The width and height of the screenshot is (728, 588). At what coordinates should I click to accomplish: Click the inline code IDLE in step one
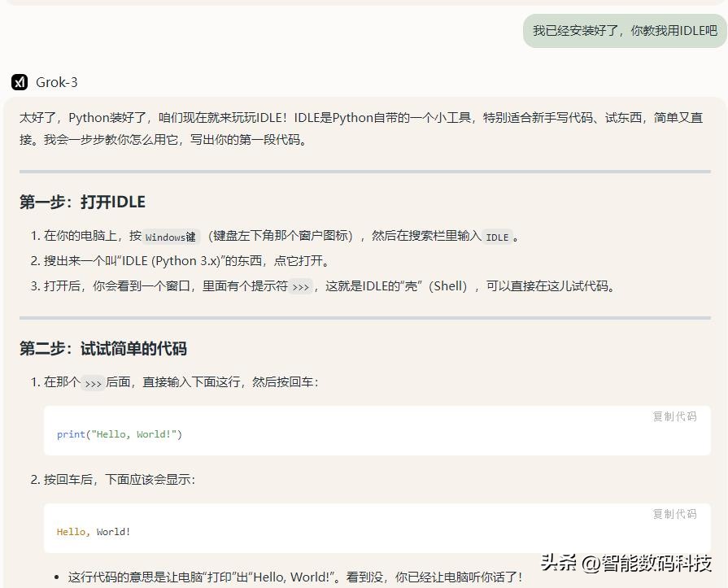point(497,237)
